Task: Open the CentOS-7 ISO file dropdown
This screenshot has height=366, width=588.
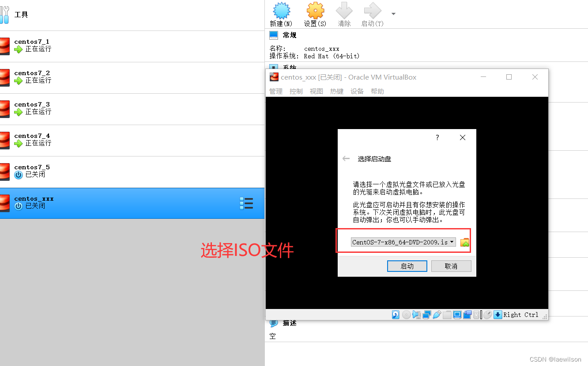Action: (x=403, y=242)
